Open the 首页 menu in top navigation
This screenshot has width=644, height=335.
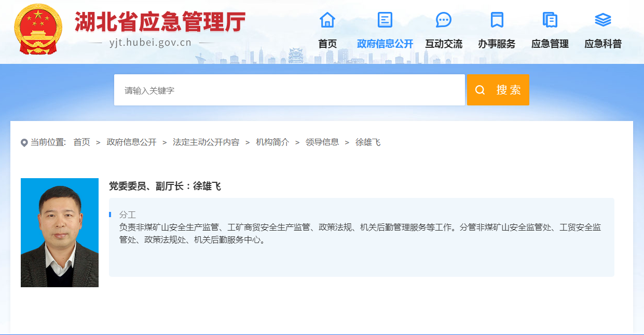[327, 44]
